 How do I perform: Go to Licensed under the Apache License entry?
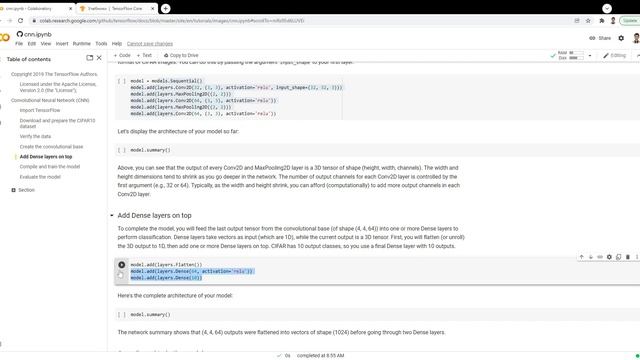pos(58,87)
